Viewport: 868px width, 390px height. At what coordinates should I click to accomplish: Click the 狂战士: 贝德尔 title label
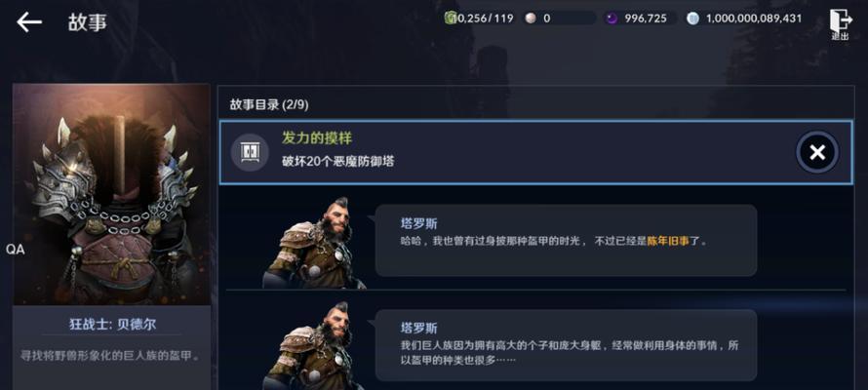coord(112,324)
